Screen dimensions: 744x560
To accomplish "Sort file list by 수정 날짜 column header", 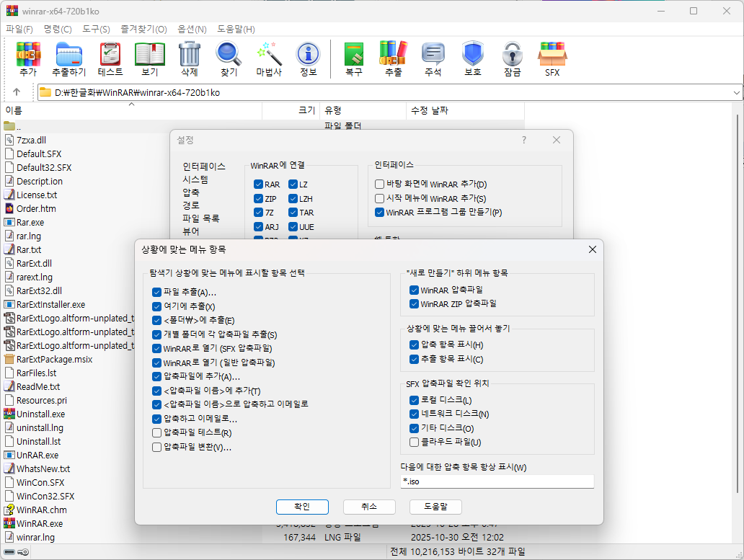I will [x=465, y=110].
